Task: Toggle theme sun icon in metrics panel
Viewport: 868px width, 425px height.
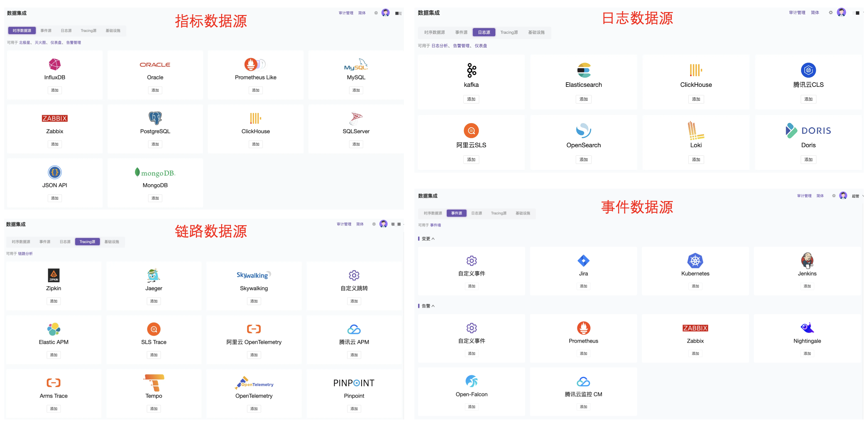Action: coord(376,13)
